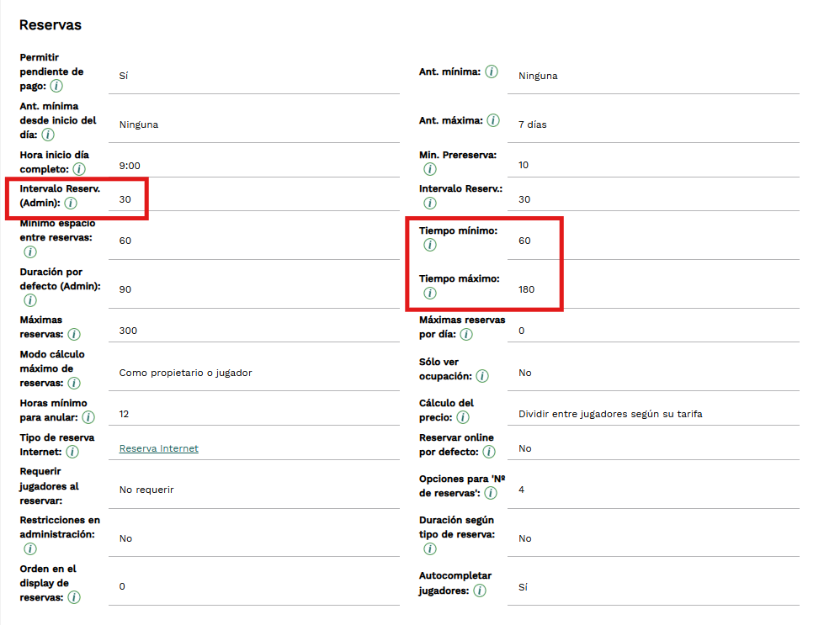
Task: Click info icon for Tipo de reserva Internet
Action: click(x=72, y=453)
